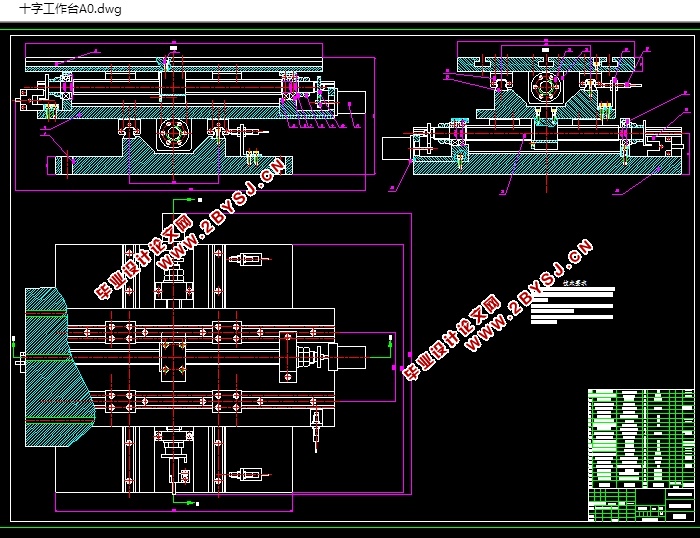Click the grey motor block in top-right view
The height and width of the screenshot is (538, 700).
click(x=396, y=148)
